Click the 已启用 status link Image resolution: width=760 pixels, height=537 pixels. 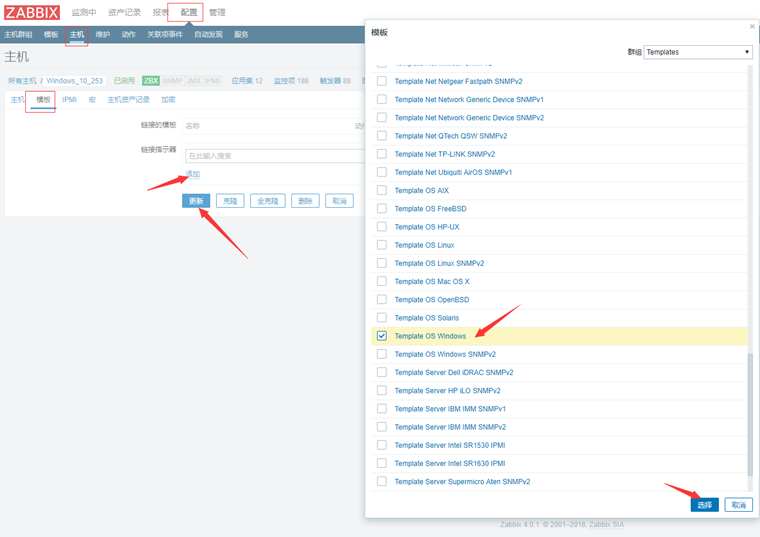click(x=124, y=80)
